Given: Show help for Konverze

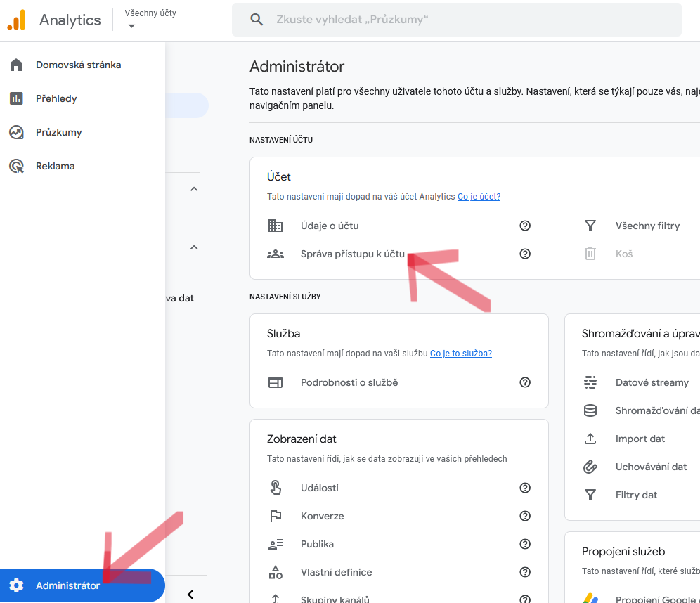Looking at the screenshot, I should point(525,516).
